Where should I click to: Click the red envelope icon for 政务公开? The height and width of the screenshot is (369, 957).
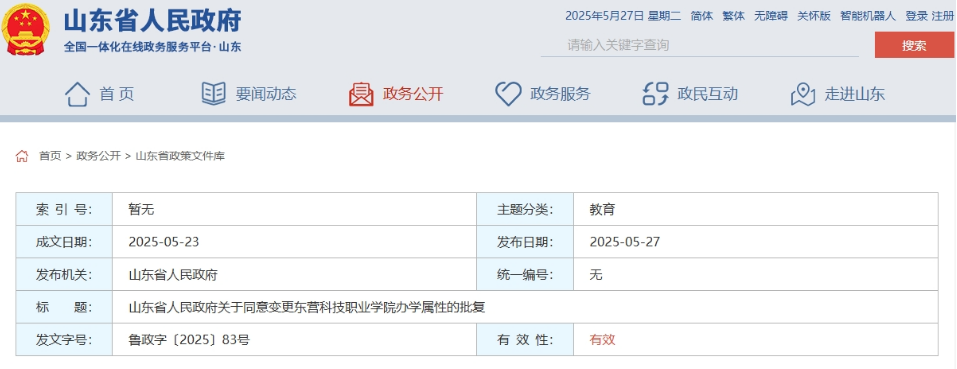pos(361,94)
